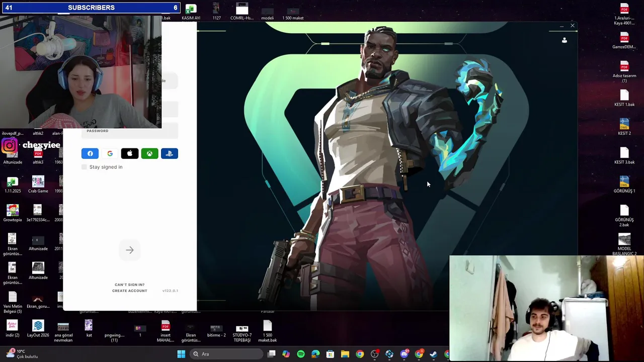Select the KESİT 1.bak file
The image size is (644, 362).
[624, 99]
